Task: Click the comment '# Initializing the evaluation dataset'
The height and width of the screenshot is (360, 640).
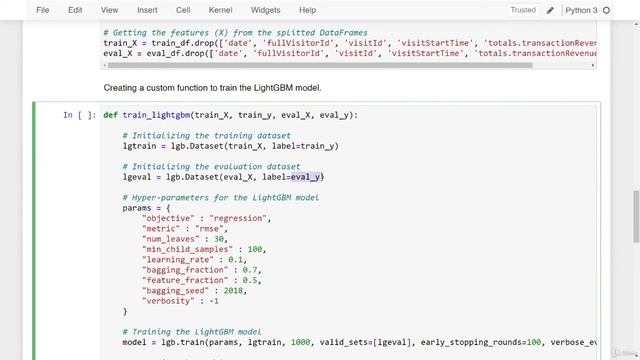Action: [x=211, y=167]
